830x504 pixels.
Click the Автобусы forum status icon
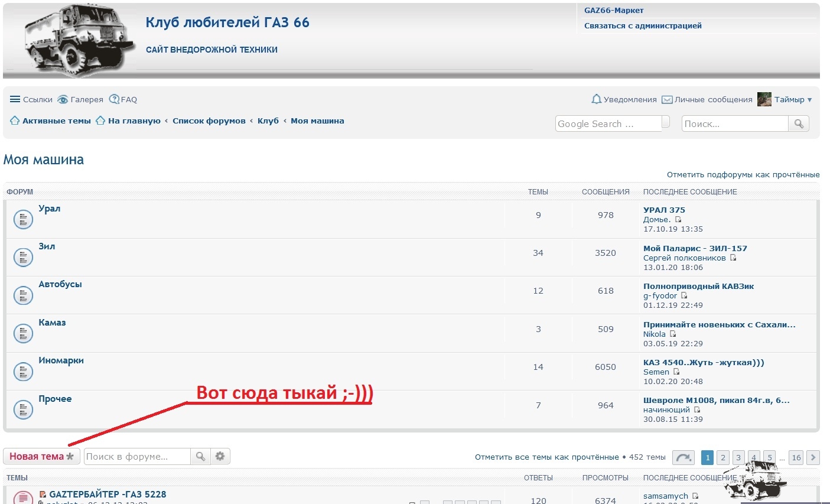23,295
